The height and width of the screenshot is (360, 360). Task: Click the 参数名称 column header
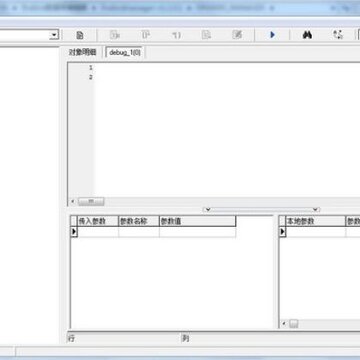click(139, 221)
